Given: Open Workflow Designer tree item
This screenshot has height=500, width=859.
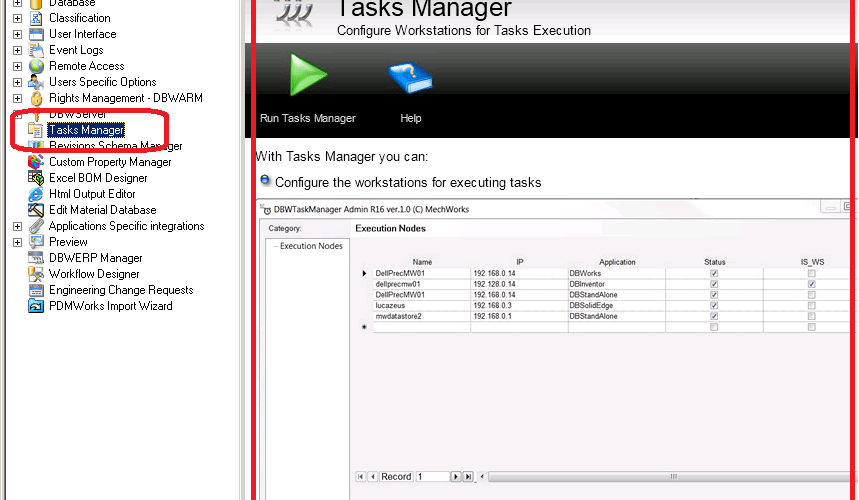Looking at the screenshot, I should (94, 274).
